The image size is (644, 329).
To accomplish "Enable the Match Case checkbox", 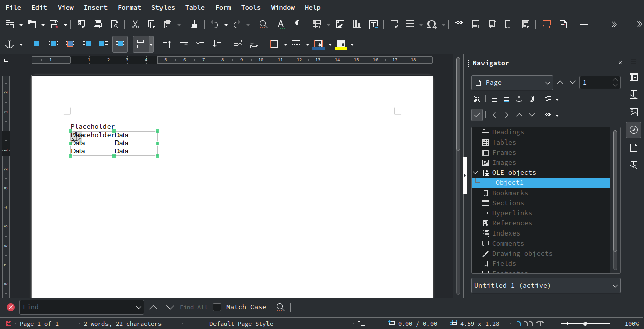I will 217,307.
